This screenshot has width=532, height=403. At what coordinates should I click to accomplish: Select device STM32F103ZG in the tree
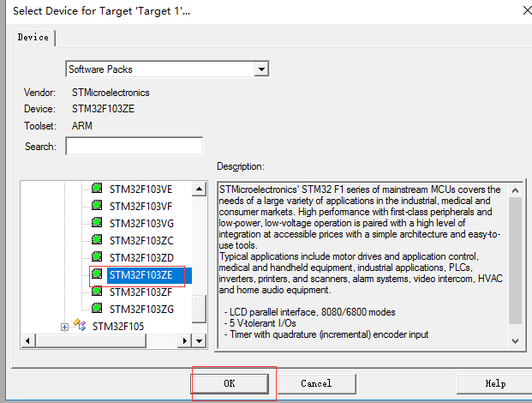coord(141,310)
